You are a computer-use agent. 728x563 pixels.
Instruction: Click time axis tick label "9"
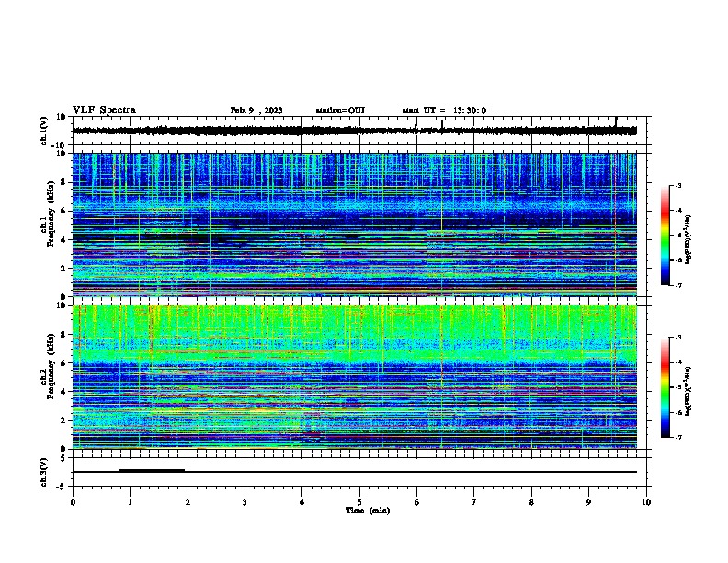tap(588, 502)
